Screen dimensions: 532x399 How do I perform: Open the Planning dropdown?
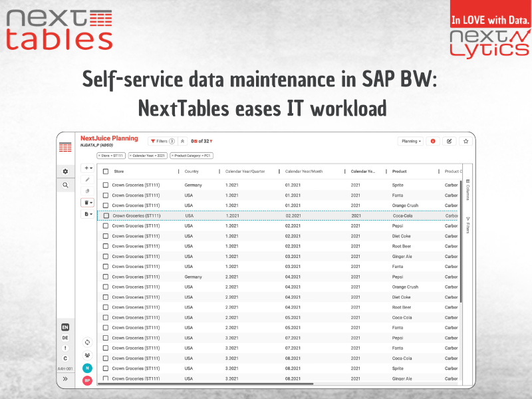(x=410, y=141)
